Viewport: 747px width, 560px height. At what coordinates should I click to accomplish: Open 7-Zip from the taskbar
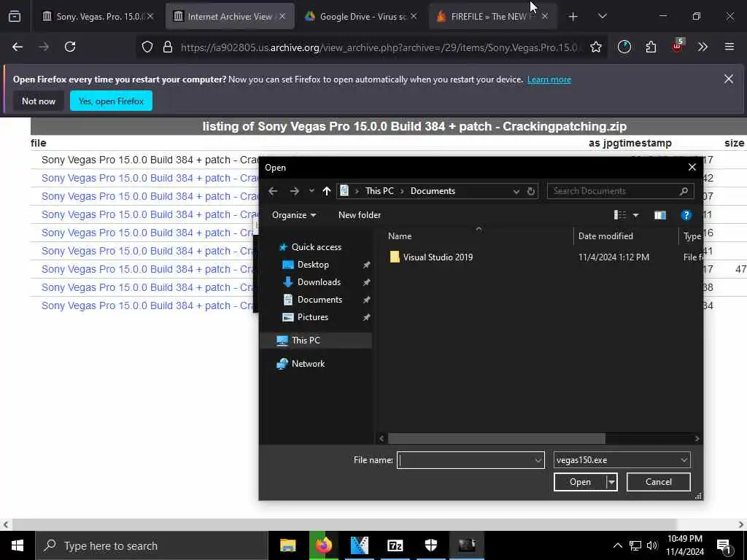point(395,545)
